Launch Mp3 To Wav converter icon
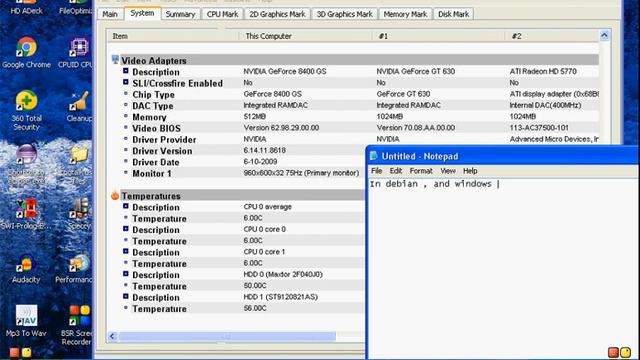This screenshot has width=640, height=360. pos(26,321)
